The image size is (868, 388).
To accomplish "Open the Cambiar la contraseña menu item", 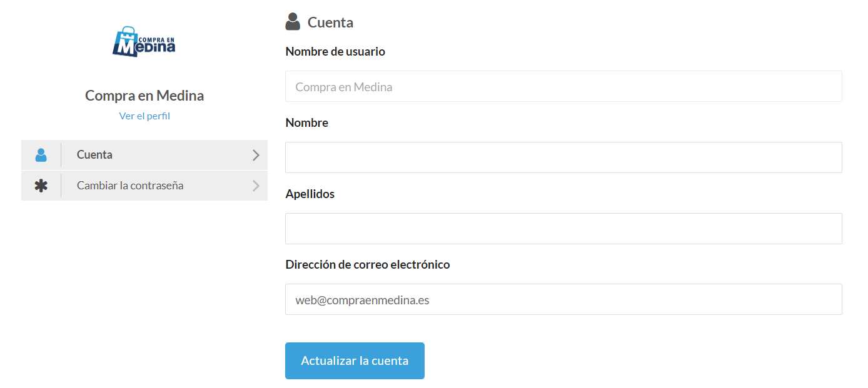I will tap(130, 186).
